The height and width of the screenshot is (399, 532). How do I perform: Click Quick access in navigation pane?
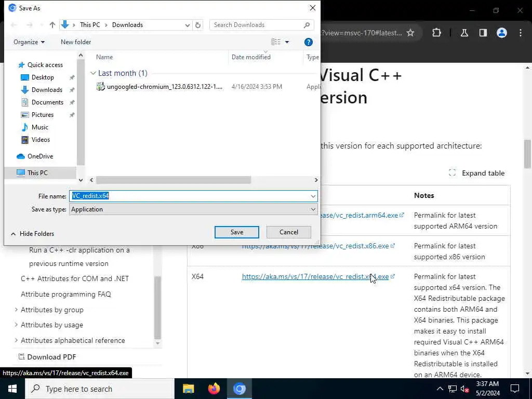click(x=45, y=65)
